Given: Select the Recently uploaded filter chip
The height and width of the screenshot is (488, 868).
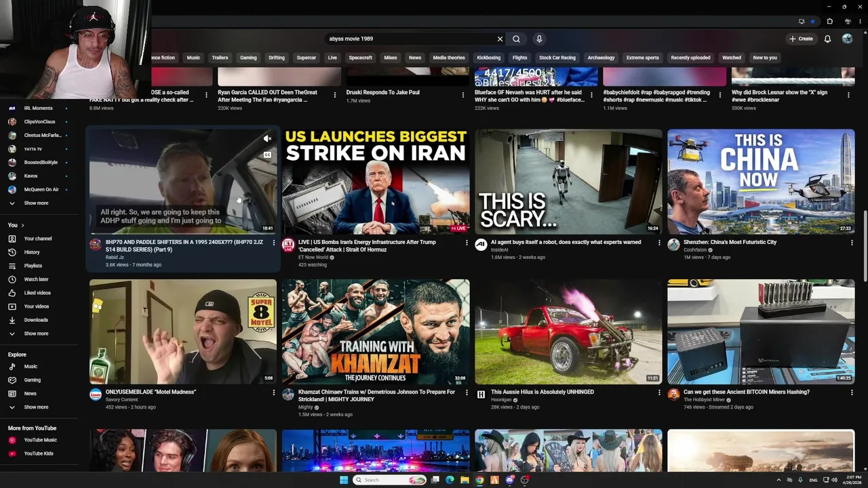Looking at the screenshot, I should pyautogui.click(x=690, y=58).
